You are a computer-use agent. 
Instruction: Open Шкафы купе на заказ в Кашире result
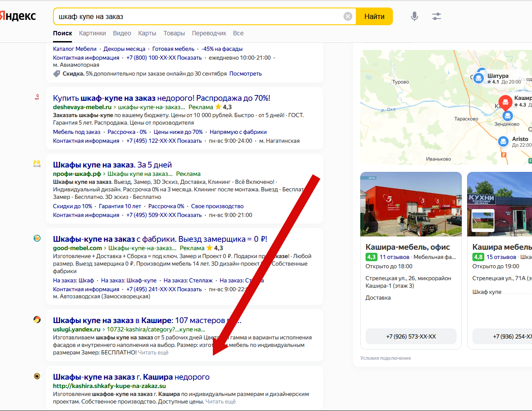147,320
